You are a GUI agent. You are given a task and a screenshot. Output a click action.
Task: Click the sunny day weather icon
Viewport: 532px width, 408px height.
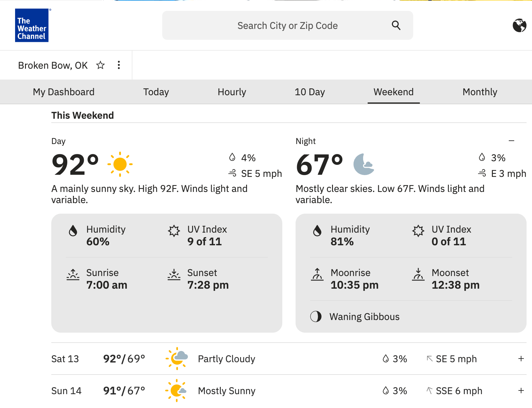(120, 164)
